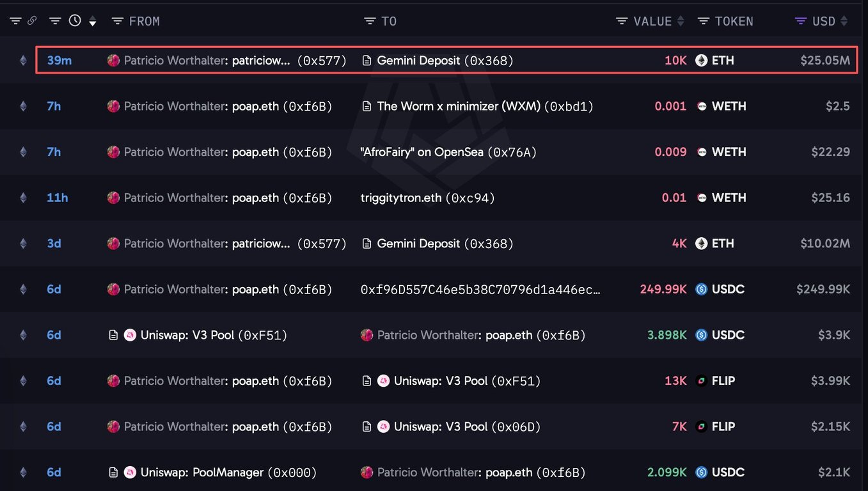
Task: Open The Worm x minimizer (WXM) recipient
Action: coord(485,106)
